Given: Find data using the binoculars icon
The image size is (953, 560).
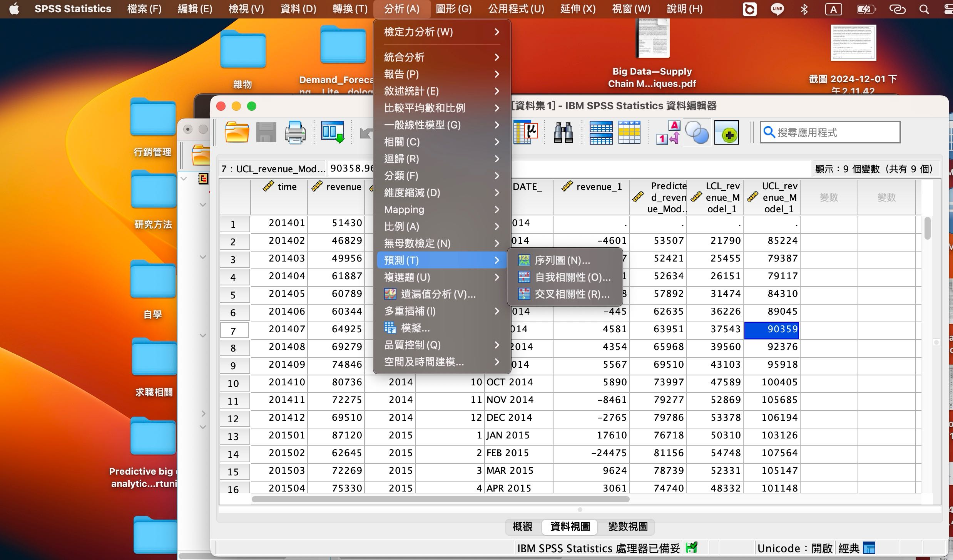Looking at the screenshot, I should [563, 132].
